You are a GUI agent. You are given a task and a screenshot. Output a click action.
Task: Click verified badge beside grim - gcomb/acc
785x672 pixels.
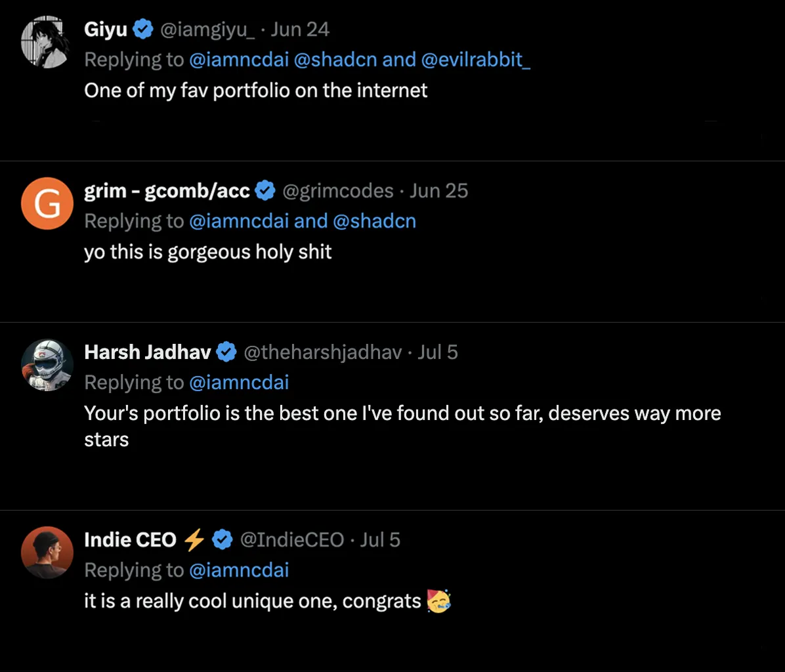[265, 191]
